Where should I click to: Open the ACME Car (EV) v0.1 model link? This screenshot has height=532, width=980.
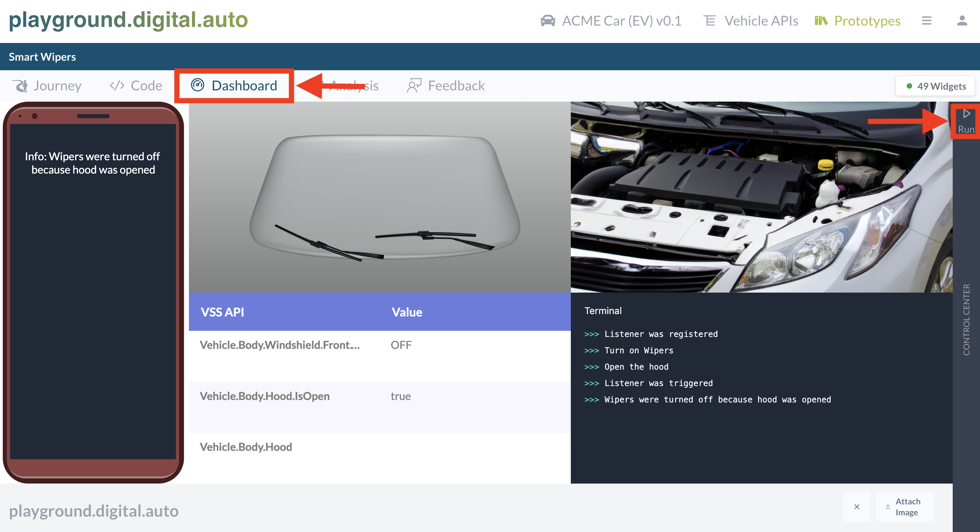[622, 20]
